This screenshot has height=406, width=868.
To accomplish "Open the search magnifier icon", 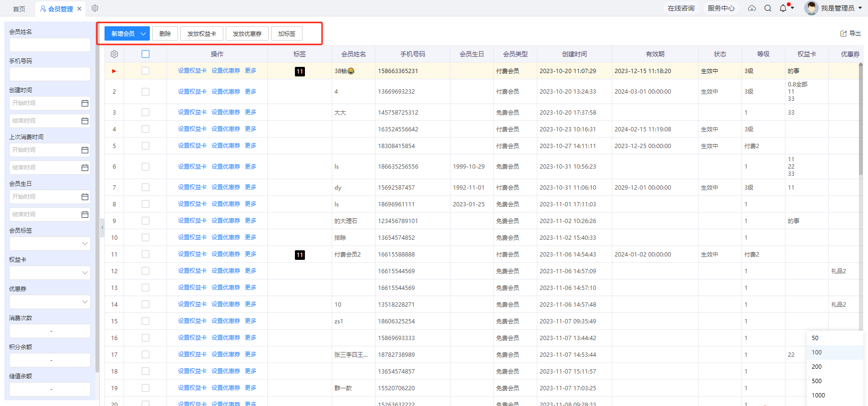I will 768,8.
